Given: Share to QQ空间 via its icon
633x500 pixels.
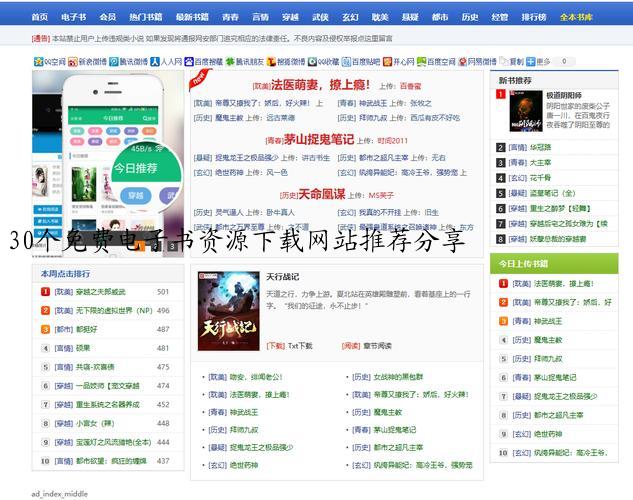Looking at the screenshot, I should tap(38, 62).
